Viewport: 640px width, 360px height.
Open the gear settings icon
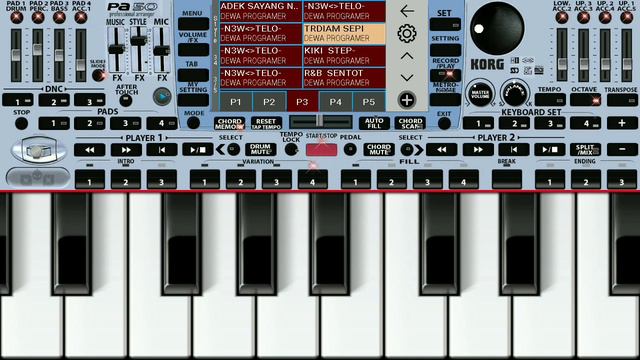click(407, 33)
